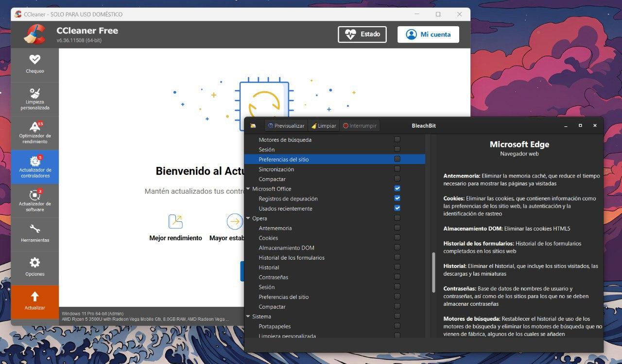
Task: Enable the Opera Cookies checkbox
Action: pyautogui.click(x=397, y=238)
